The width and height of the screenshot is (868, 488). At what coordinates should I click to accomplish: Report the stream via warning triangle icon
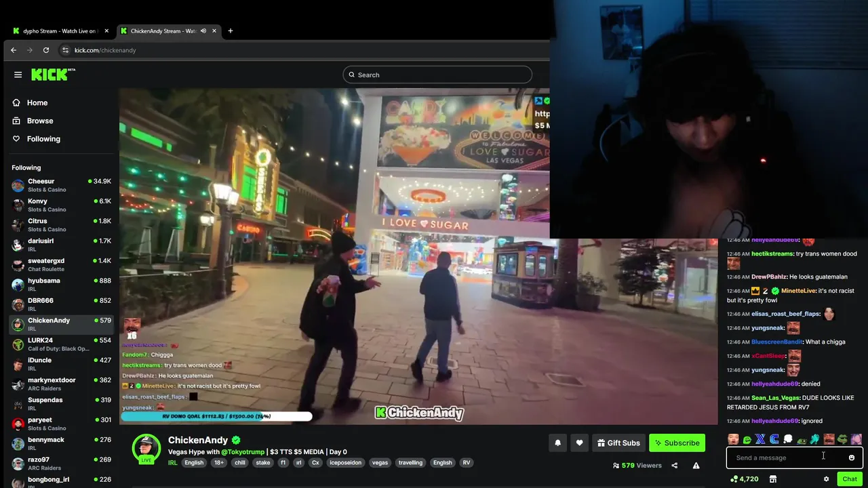696,466
